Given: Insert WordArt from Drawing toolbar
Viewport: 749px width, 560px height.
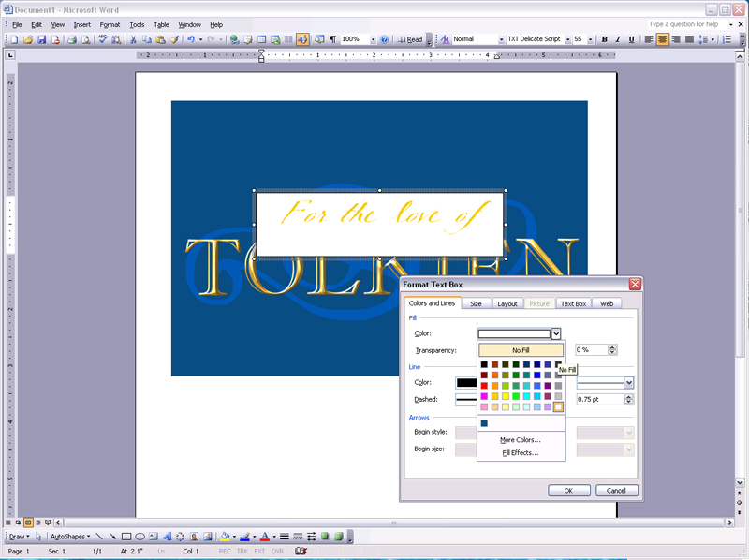Looking at the screenshot, I should click(167, 537).
